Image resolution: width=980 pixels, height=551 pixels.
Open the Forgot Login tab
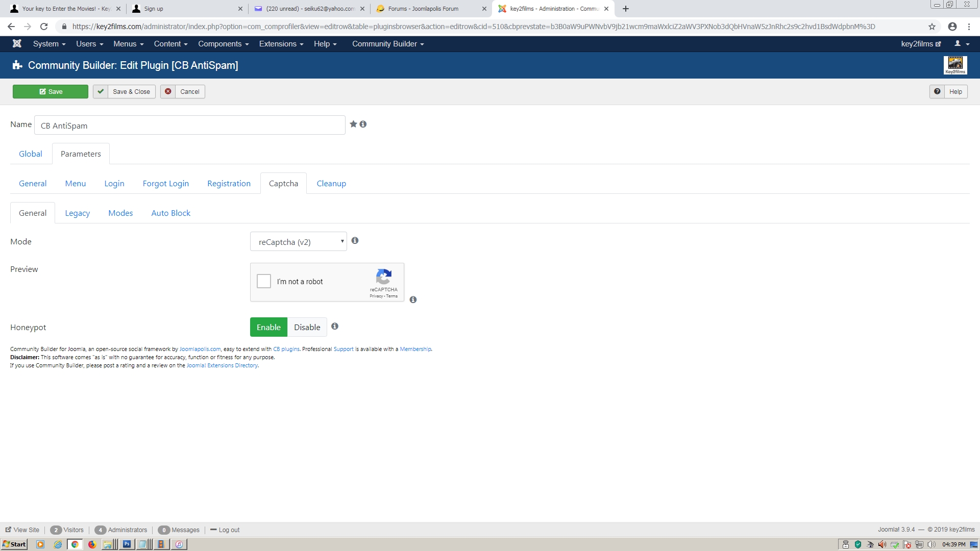(x=165, y=183)
